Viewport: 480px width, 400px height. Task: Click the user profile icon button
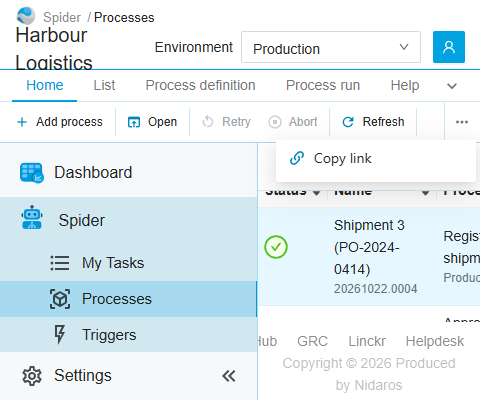pyautogui.click(x=449, y=47)
